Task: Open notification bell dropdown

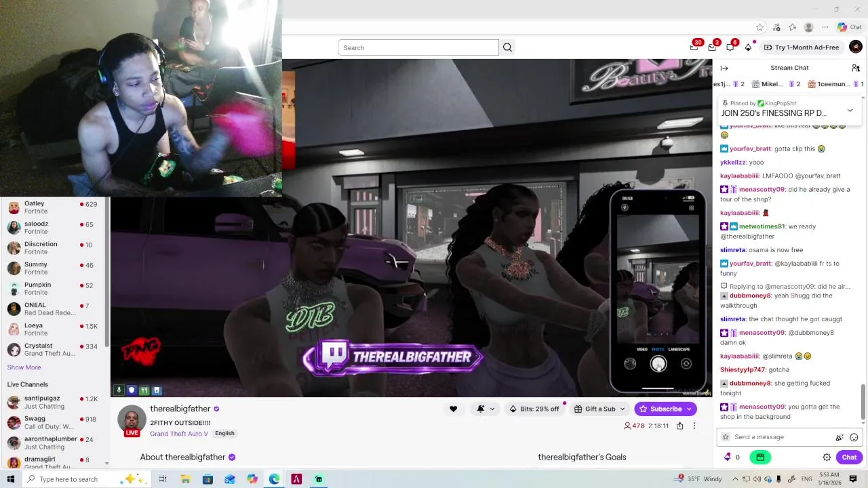Action: (485, 409)
